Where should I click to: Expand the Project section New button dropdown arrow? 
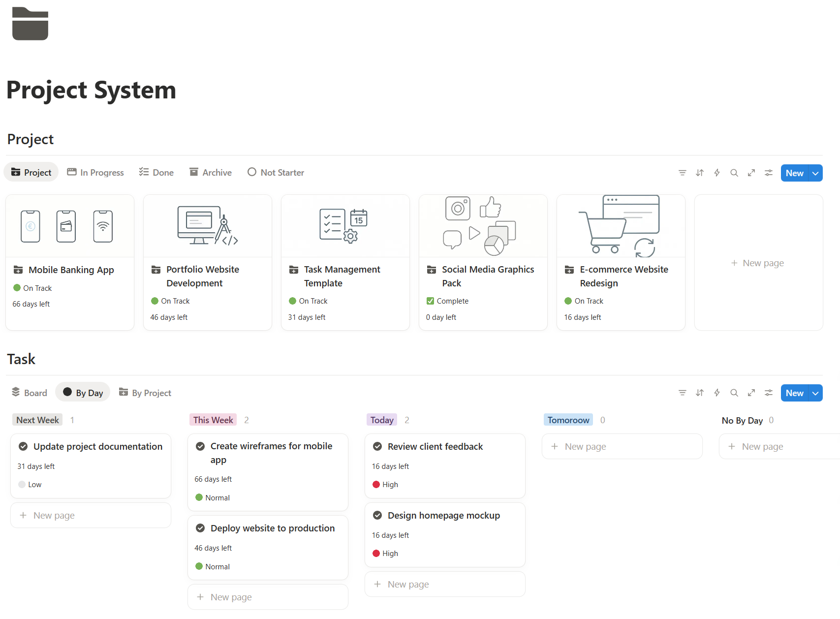pos(815,173)
